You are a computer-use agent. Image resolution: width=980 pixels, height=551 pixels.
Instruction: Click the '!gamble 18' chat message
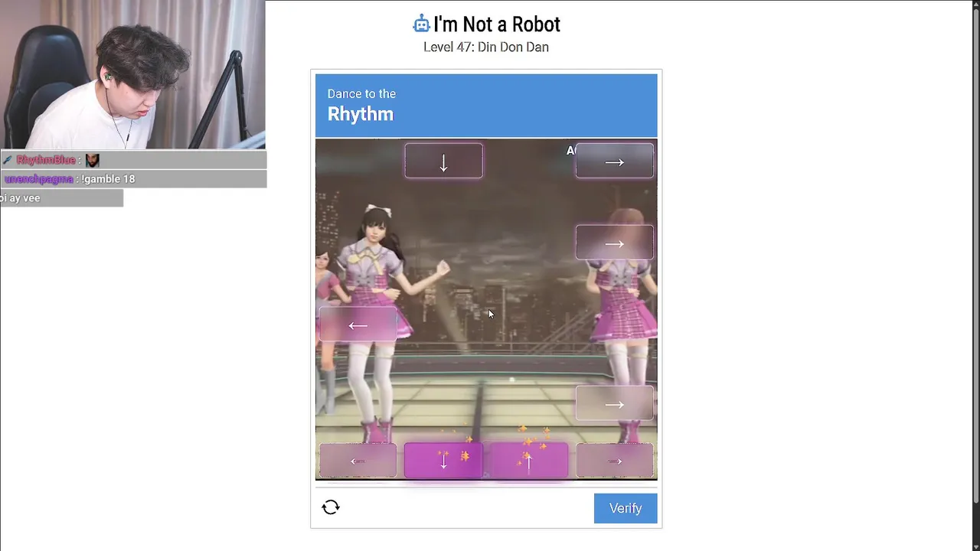(x=108, y=179)
